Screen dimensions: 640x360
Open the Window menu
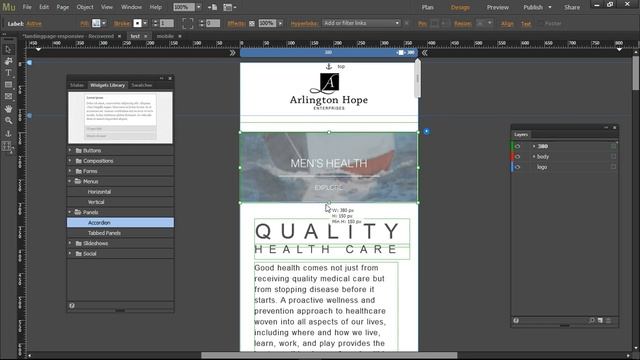click(131, 7)
